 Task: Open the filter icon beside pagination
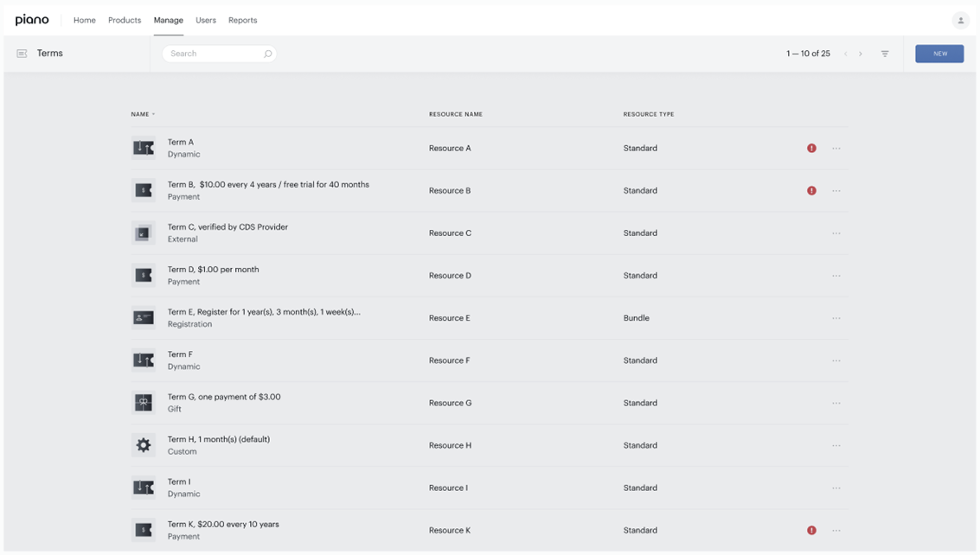click(885, 54)
